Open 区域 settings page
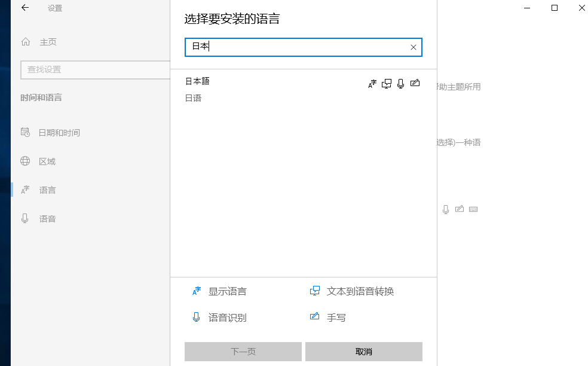The width and height of the screenshot is (588, 366). tap(47, 161)
